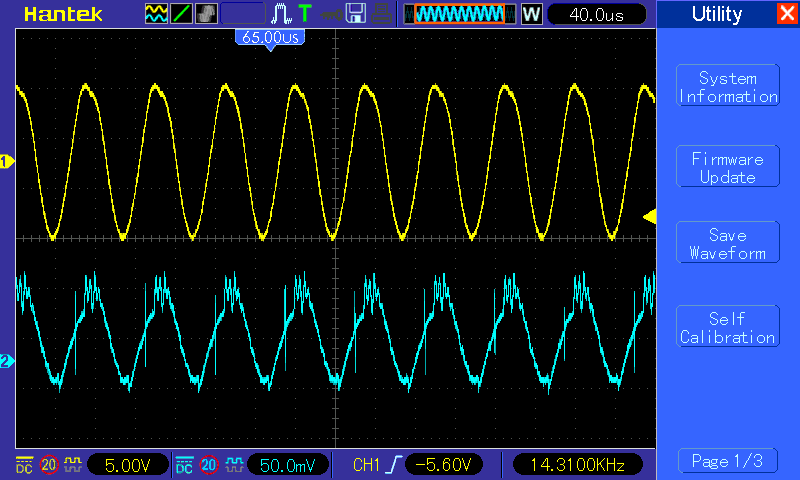The width and height of the screenshot is (800, 480).
Task: Open the CH2 50.0mV scale setting
Action: pyautogui.click(x=287, y=465)
